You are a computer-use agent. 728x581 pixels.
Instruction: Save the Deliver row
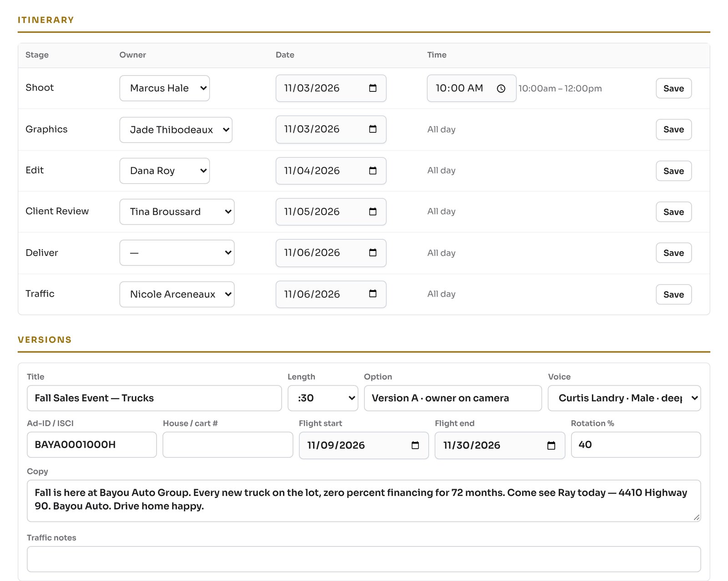[673, 253]
